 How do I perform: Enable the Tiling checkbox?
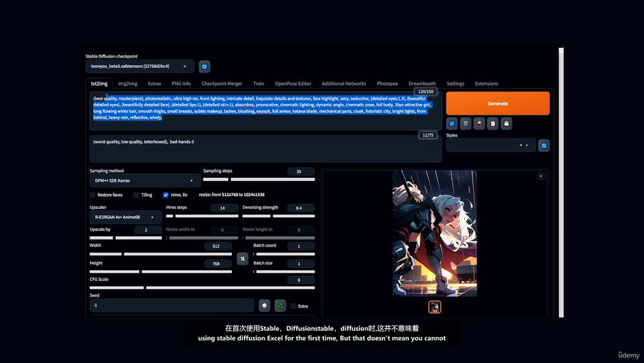point(136,195)
